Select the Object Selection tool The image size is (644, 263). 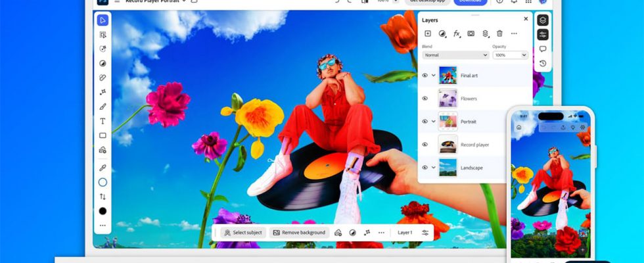pos(103,34)
